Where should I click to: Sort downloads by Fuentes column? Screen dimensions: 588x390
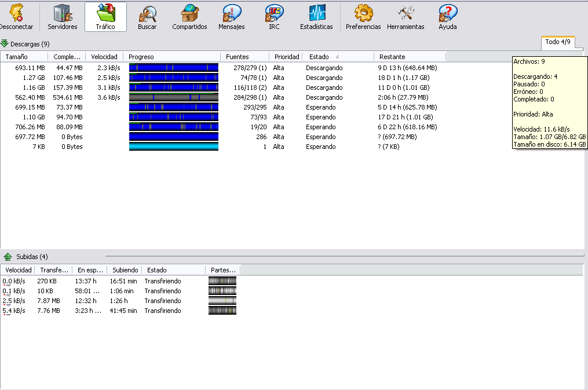click(244, 57)
